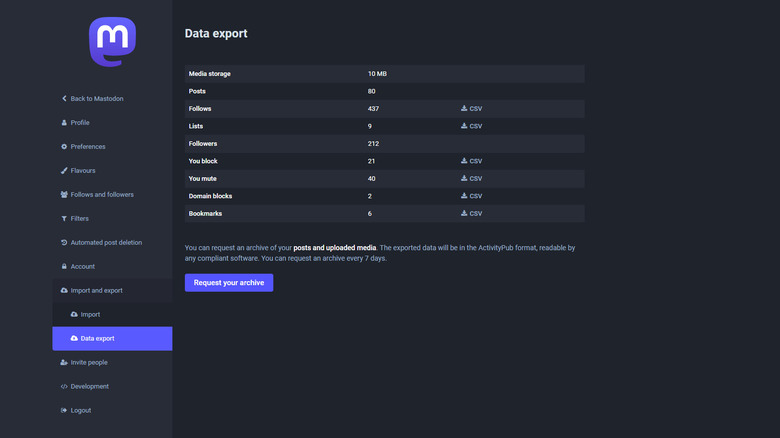
Task: Click download icon in Bookmarks row
Action: click(x=464, y=213)
